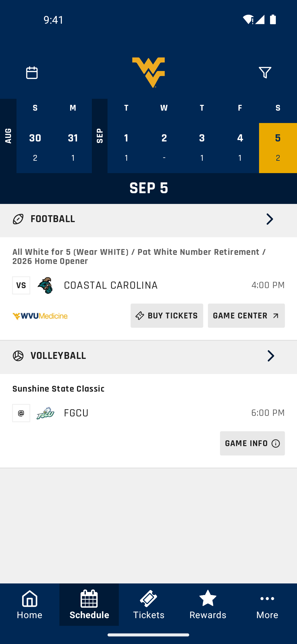Tap the WVU Flying WV logo
Image resolution: width=297 pixels, height=644 pixels.
pyautogui.click(x=148, y=73)
